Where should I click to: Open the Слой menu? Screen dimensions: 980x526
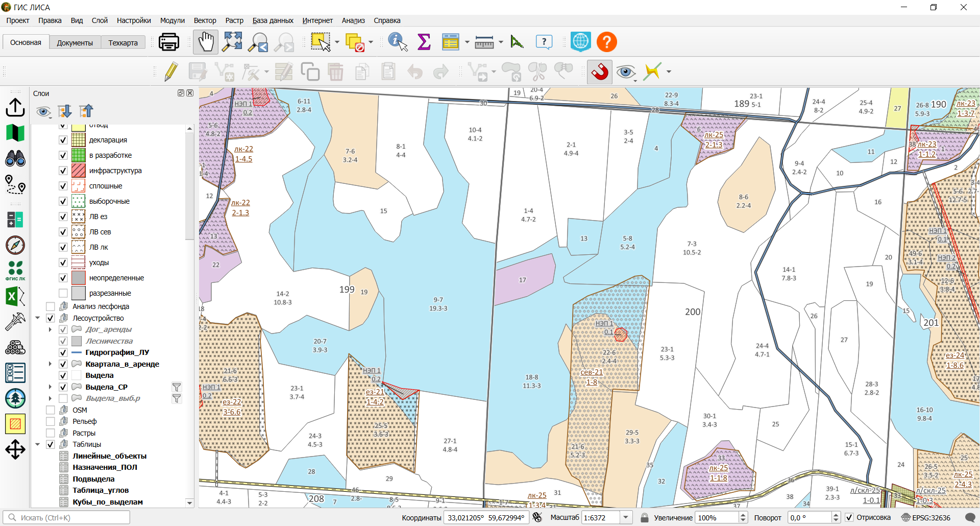(100, 20)
